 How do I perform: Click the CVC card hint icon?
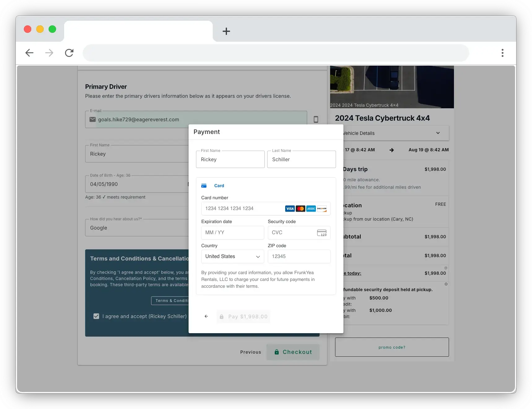(322, 233)
